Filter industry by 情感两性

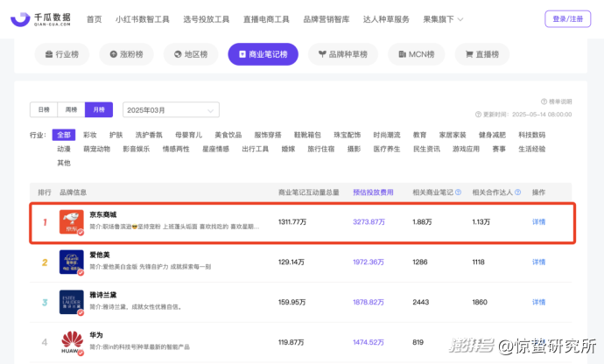point(176,149)
